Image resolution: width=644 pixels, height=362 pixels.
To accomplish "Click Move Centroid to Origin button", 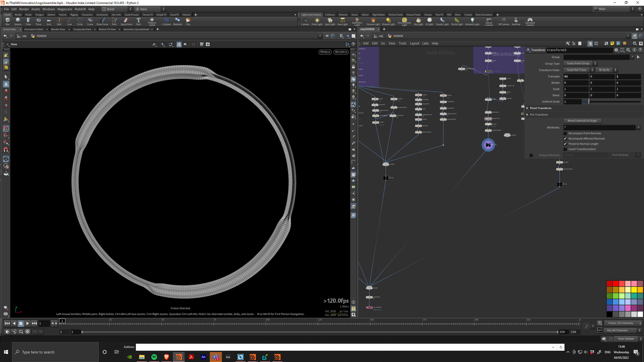I will 582,121.
